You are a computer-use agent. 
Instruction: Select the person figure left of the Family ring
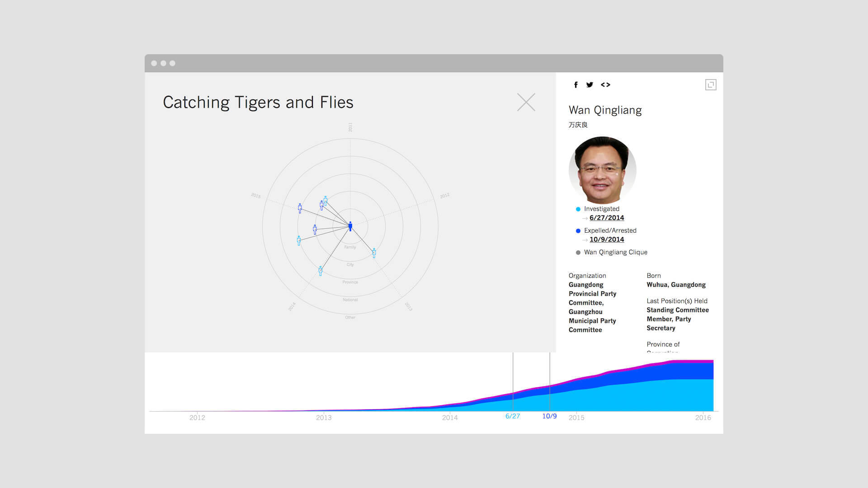(315, 229)
